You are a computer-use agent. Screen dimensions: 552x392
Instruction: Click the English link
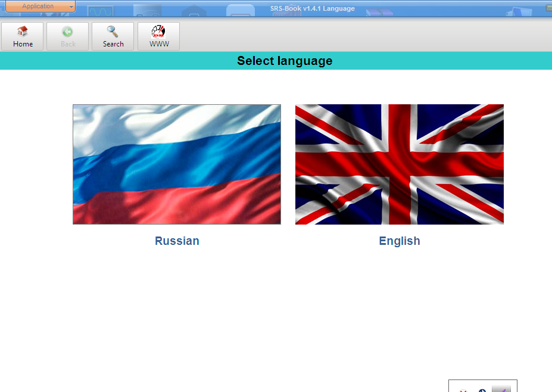tap(399, 241)
